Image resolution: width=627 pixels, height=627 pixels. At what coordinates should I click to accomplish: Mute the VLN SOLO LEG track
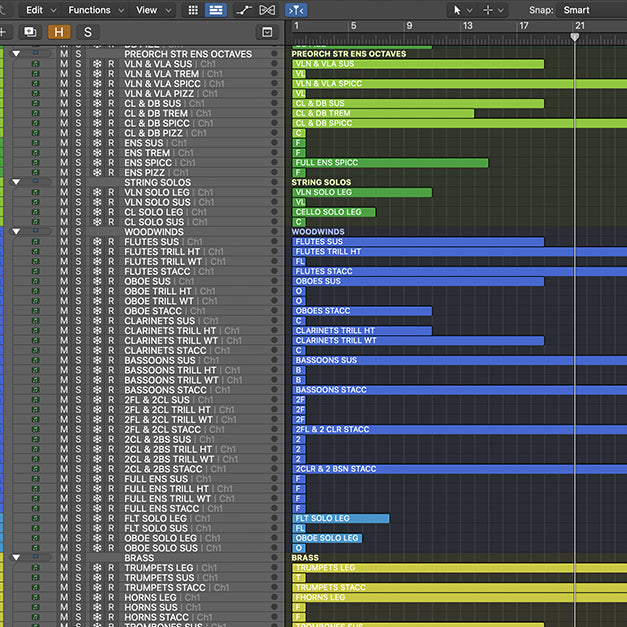64,193
